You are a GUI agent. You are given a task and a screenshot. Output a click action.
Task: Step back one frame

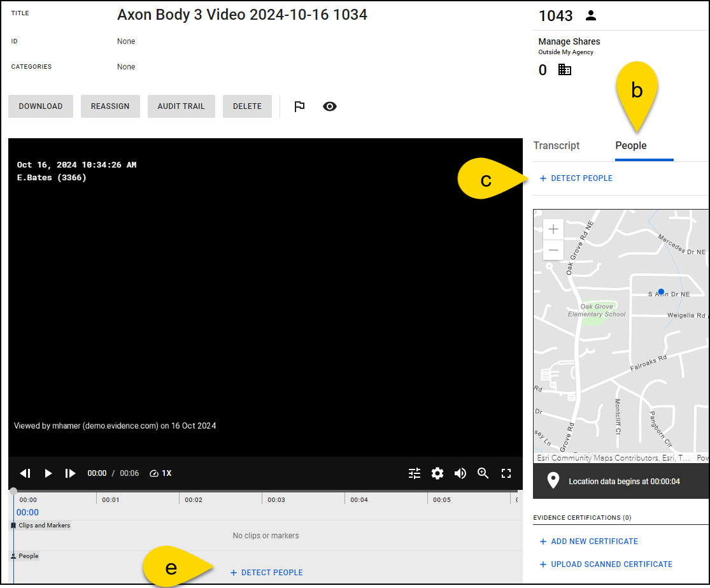tap(25, 473)
